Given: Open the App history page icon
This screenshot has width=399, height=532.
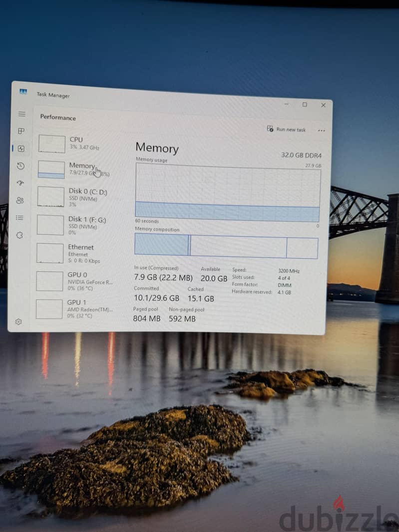Looking at the screenshot, I should click(20, 166).
